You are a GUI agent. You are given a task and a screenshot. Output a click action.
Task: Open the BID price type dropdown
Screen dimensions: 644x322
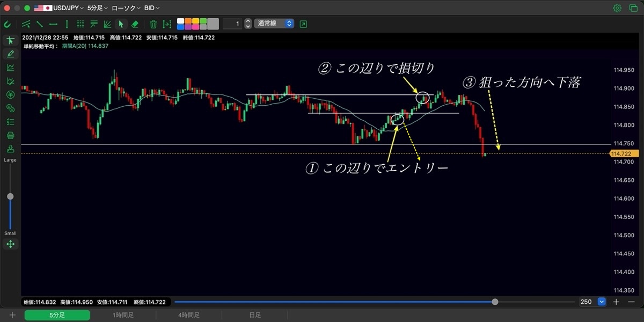[x=152, y=8]
